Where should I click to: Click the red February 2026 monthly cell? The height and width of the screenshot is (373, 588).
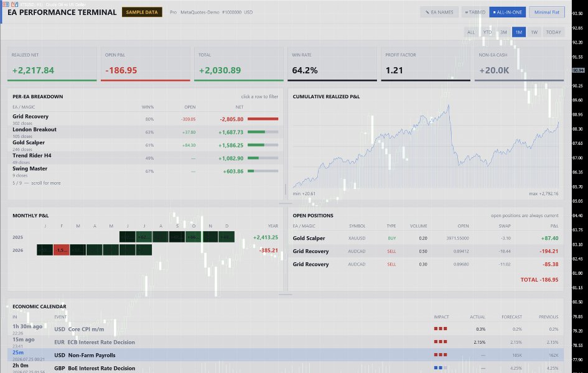tap(61, 250)
